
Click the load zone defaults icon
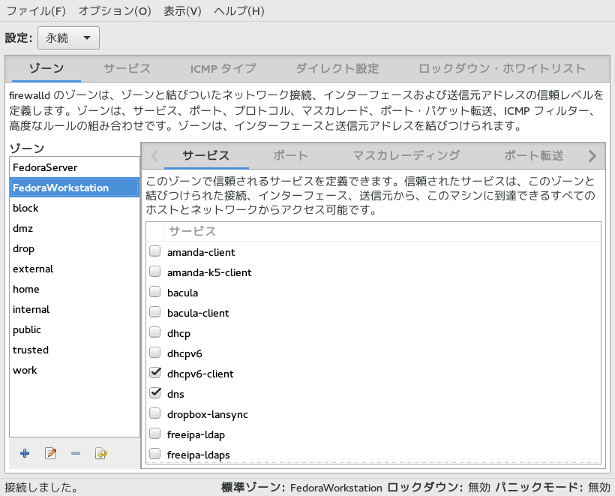101,454
